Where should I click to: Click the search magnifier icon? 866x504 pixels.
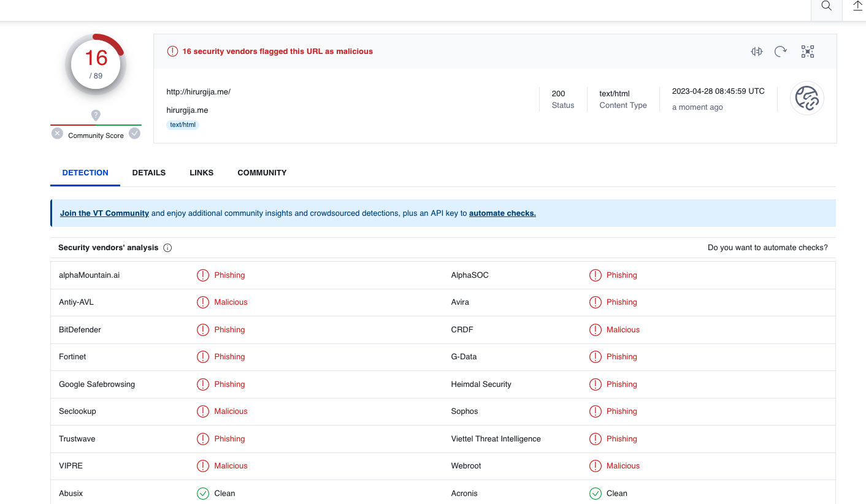(x=826, y=6)
